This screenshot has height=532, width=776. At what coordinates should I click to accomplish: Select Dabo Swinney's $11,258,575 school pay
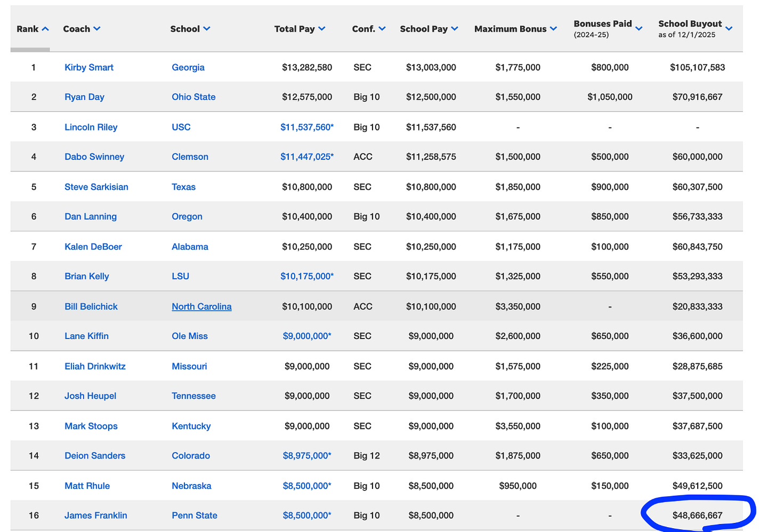click(431, 157)
